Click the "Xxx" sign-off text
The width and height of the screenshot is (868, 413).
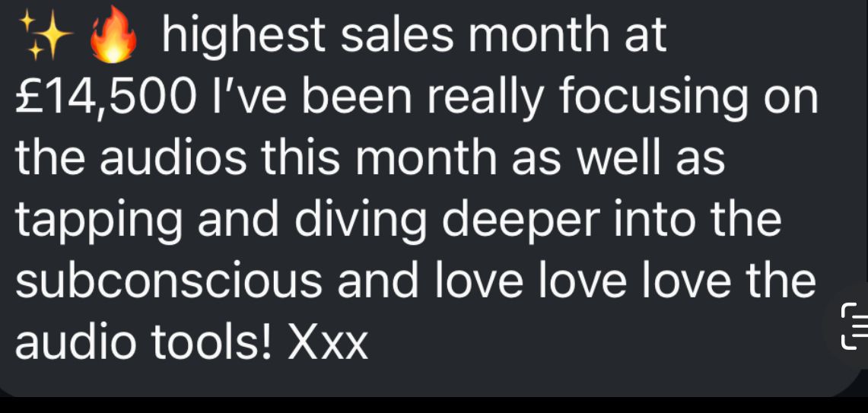pos(328,342)
